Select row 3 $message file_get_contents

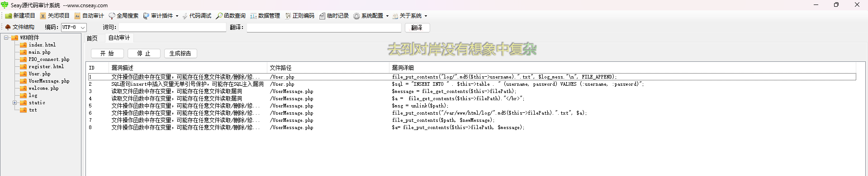472,91
